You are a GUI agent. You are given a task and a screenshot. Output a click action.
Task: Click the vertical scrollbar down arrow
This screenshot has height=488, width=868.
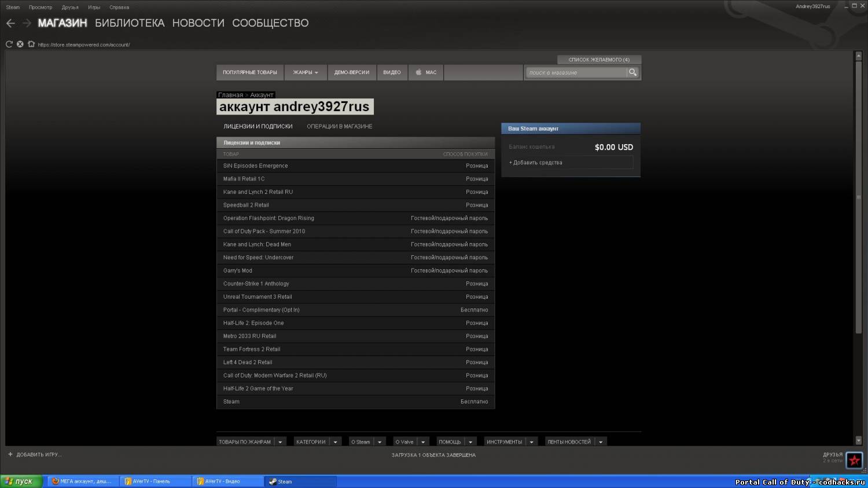click(x=858, y=440)
